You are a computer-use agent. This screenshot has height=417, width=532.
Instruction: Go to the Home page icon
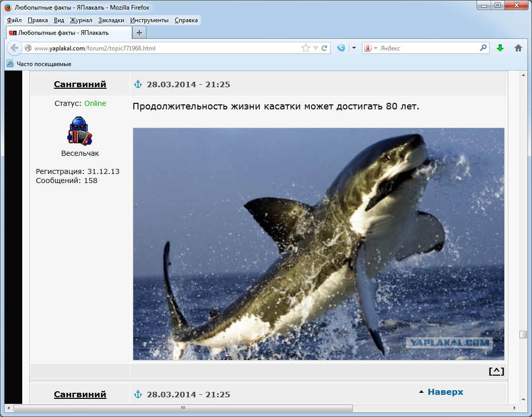coord(518,48)
